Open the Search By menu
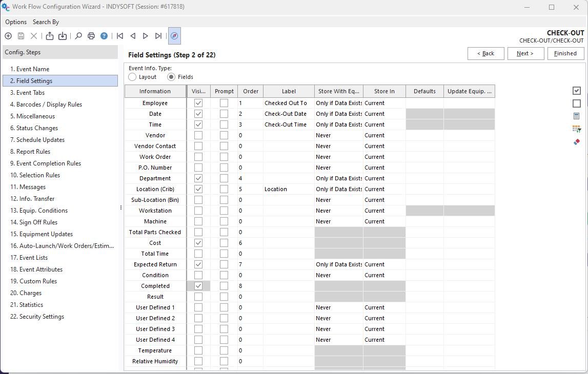 click(46, 22)
